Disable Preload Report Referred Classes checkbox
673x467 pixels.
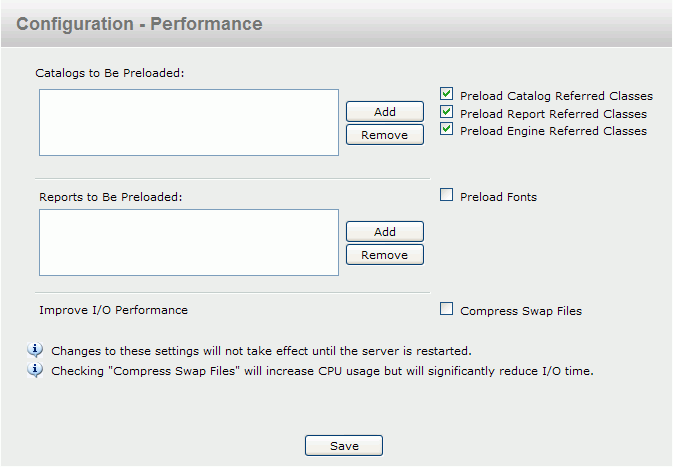(446, 112)
